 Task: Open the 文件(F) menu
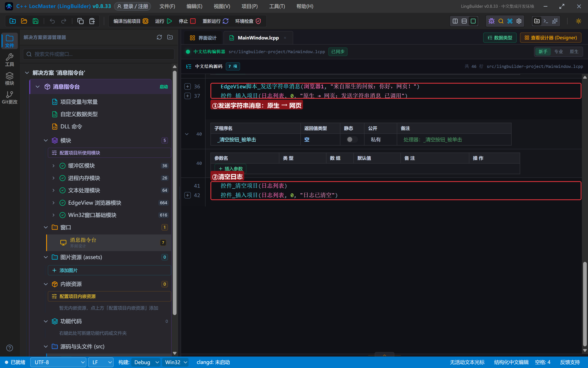167,6
